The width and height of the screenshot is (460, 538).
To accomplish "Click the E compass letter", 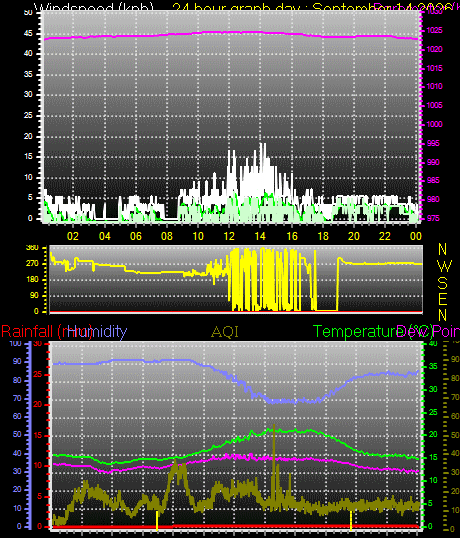I will 443,299.
